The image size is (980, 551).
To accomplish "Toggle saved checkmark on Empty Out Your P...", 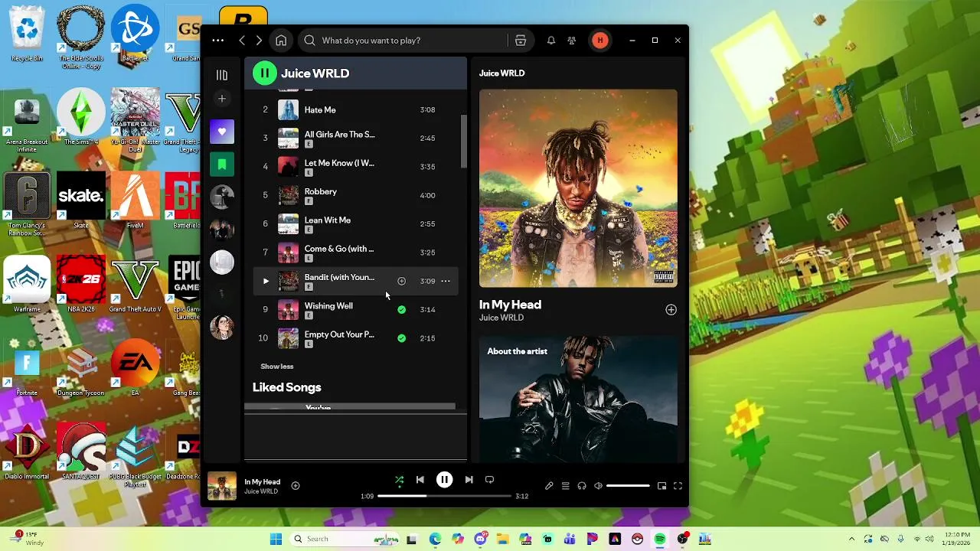I will [x=401, y=338].
